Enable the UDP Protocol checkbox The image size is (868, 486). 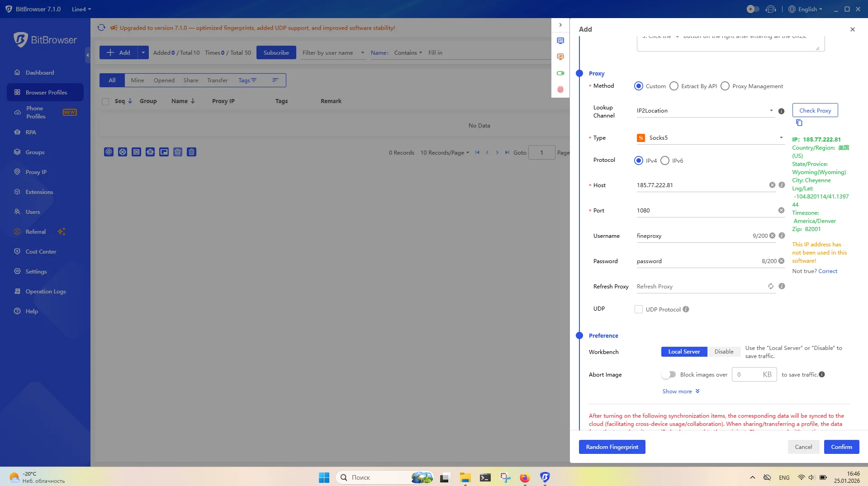point(639,309)
